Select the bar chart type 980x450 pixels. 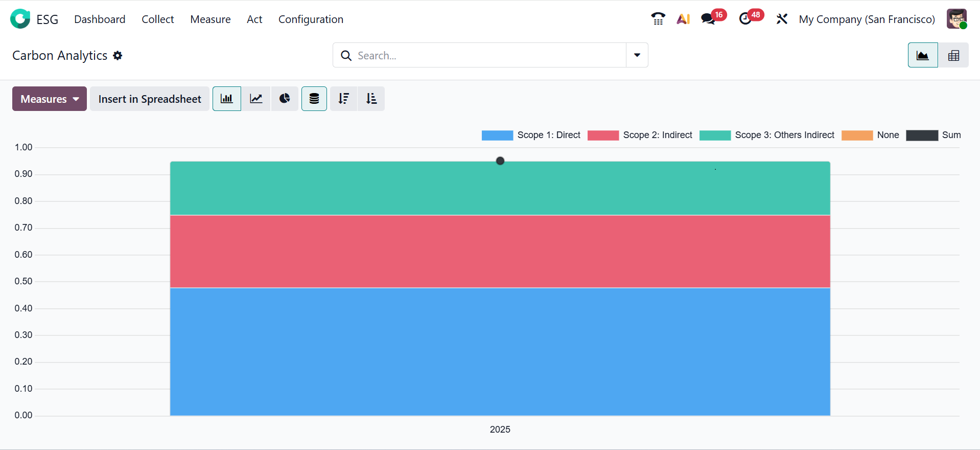(227, 99)
